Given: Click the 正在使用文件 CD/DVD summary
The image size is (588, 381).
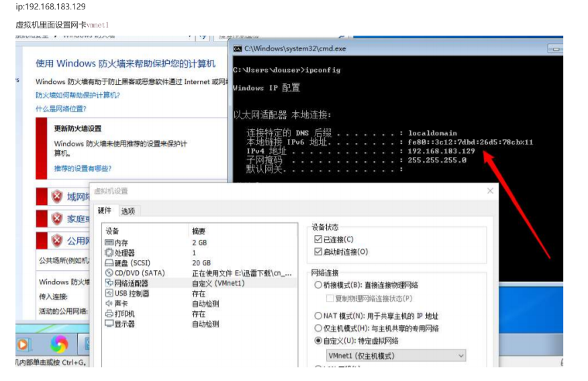Looking at the screenshot, I should pyautogui.click(x=242, y=273).
